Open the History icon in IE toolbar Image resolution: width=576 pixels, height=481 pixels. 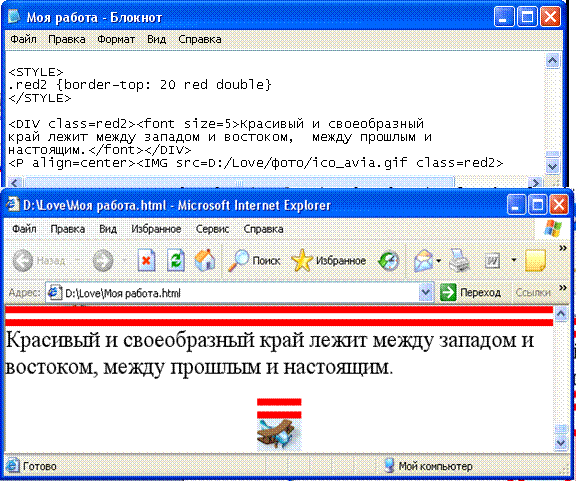(389, 261)
